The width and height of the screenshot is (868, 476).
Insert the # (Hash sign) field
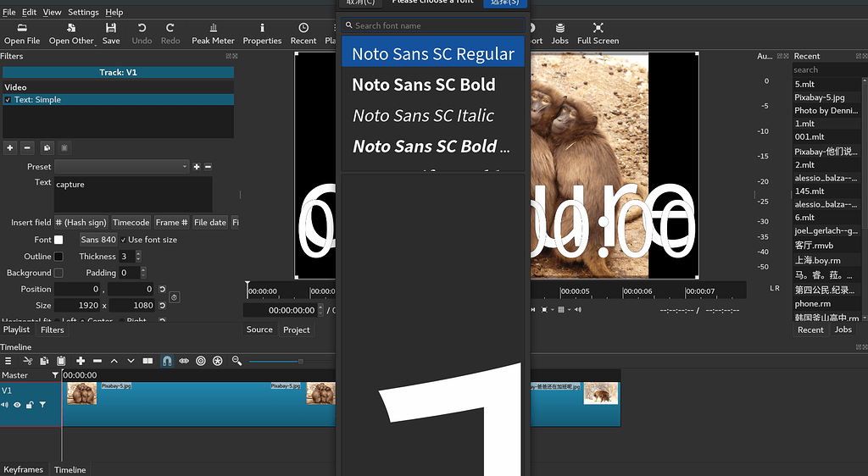(81, 222)
